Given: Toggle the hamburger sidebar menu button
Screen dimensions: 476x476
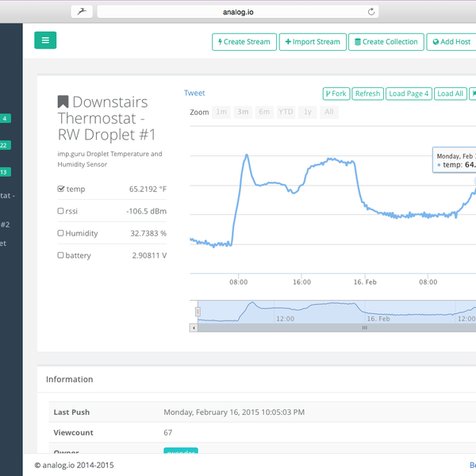Looking at the screenshot, I should tap(45, 40).
